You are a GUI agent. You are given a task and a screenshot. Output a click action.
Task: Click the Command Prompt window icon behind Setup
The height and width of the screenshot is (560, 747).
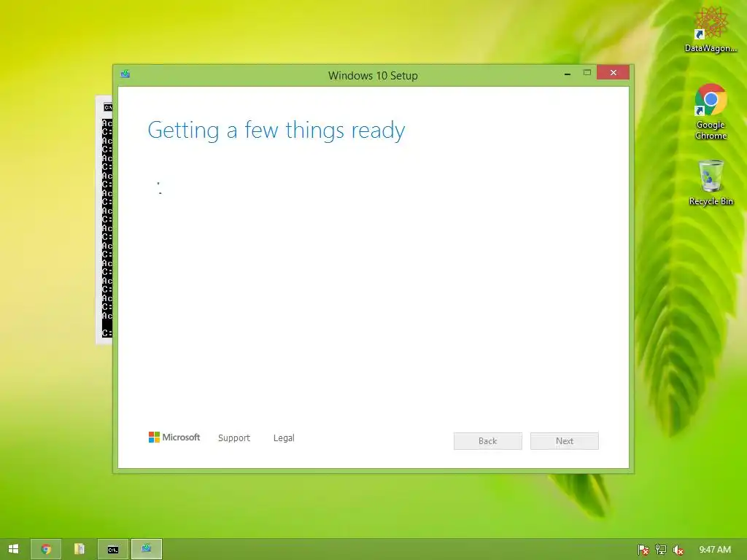point(108,107)
